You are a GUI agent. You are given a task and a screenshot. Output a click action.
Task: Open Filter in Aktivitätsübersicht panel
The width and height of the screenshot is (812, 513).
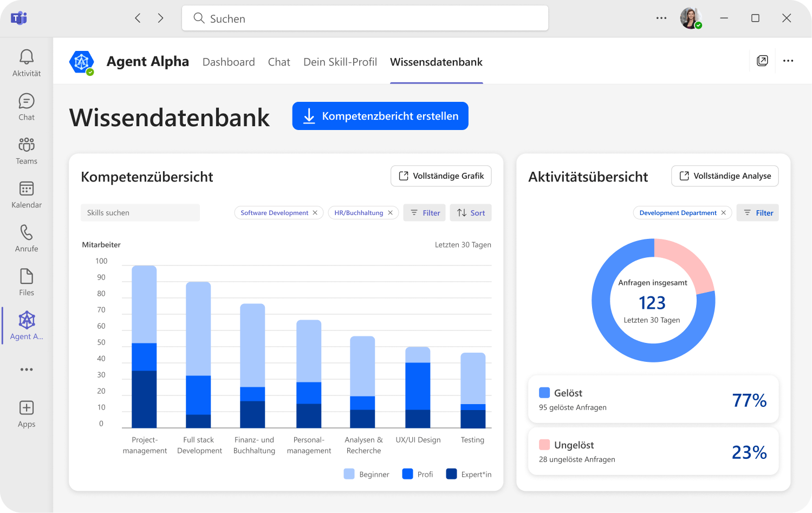(x=758, y=213)
